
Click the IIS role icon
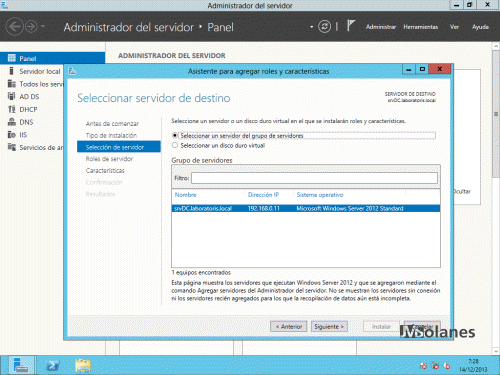tap(12, 134)
